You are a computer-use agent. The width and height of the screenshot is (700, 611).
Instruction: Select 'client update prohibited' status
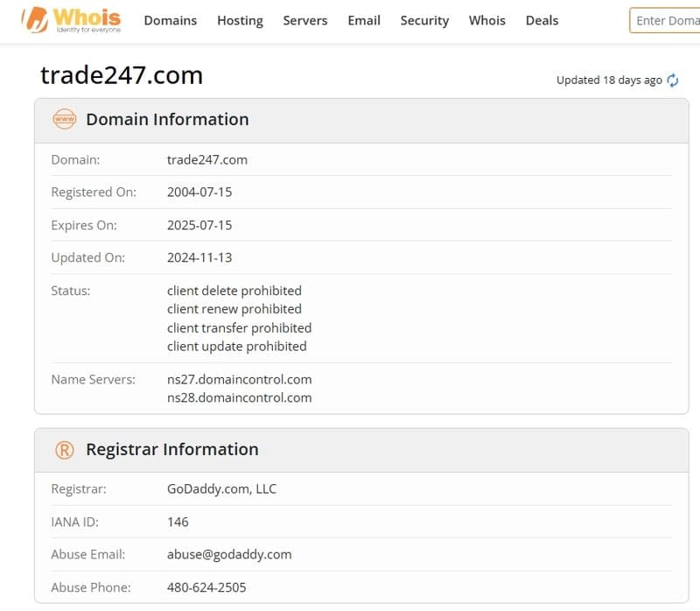tap(236, 346)
